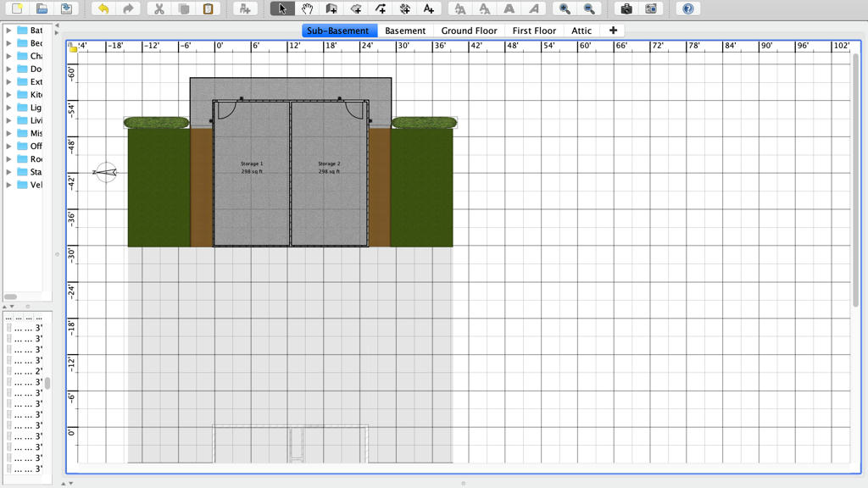Click the catalog horizontal scrollbar thumb

(10, 297)
